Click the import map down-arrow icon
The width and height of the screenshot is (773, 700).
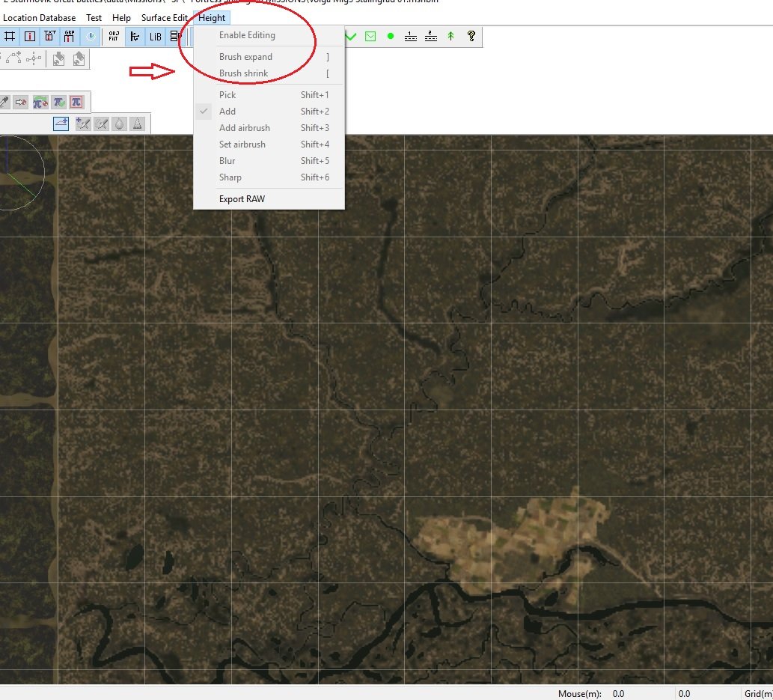[58, 59]
